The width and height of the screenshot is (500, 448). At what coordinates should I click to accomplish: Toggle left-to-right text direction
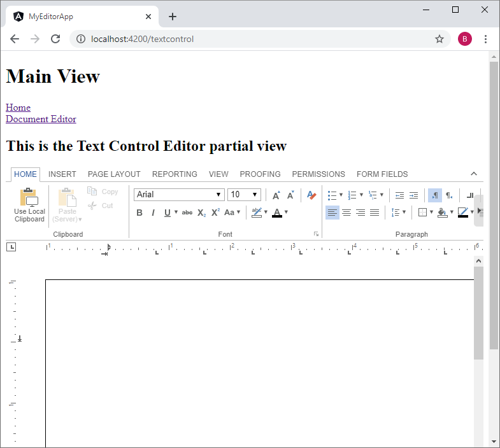pyautogui.click(x=435, y=195)
